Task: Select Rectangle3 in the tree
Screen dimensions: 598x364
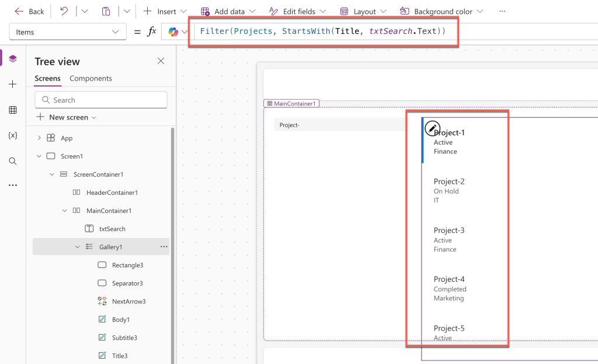Action: [127, 265]
